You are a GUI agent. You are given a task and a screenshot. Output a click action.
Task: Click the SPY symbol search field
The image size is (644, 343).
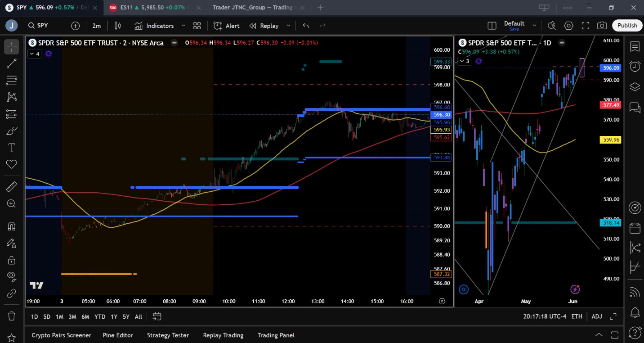pos(43,26)
